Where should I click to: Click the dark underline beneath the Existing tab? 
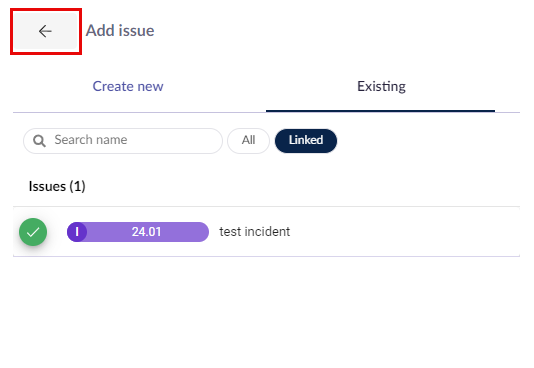(x=380, y=111)
